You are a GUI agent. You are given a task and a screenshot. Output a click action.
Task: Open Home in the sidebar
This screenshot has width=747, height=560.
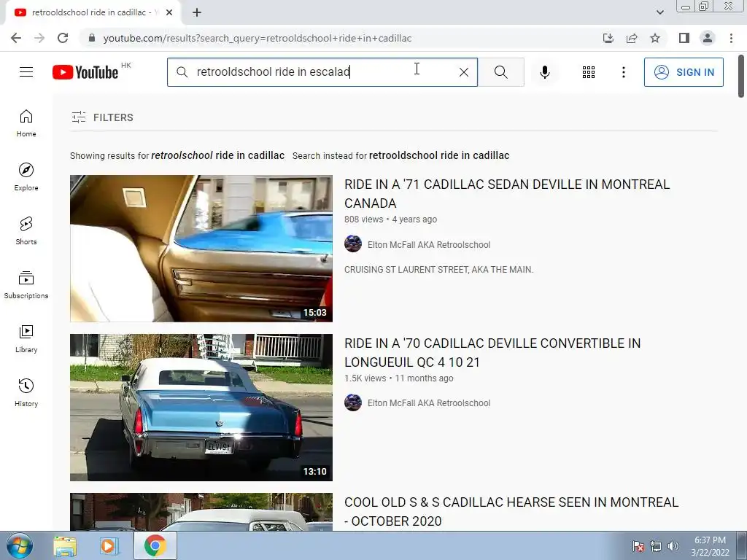pyautogui.click(x=26, y=123)
